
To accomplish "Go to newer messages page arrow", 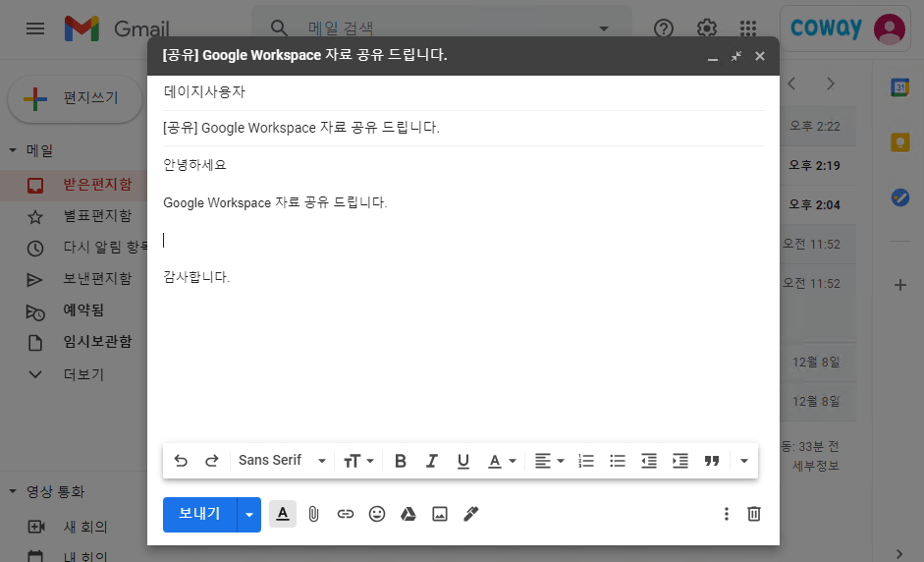I will (x=792, y=84).
